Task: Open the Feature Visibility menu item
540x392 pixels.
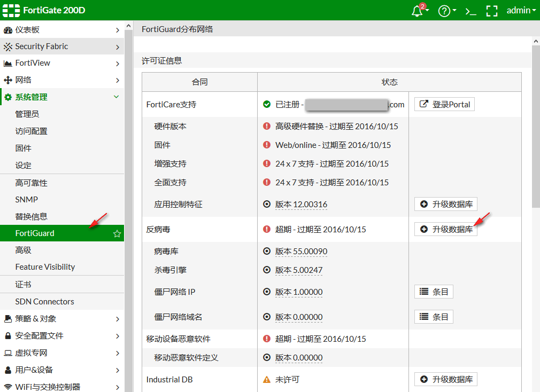Action: pos(62,267)
